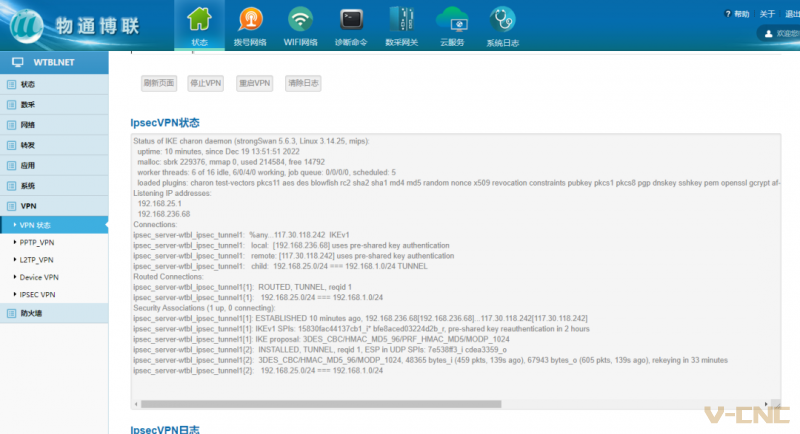Click the list icon next to 状态 in sidebar
Screen dimensions: 800x434
pos(11,84)
